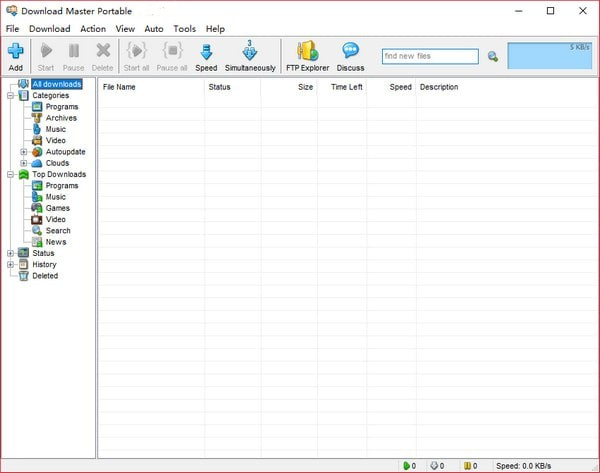Select the Status tree node

(43, 253)
